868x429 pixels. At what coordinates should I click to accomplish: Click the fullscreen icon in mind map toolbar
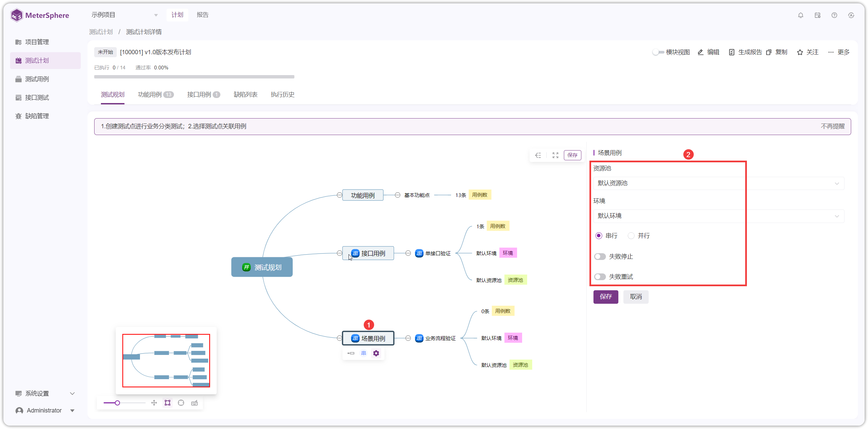555,155
